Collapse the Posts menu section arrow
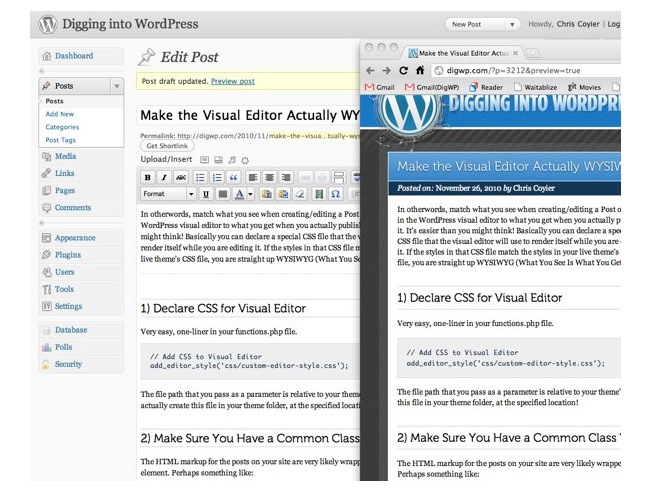The image size is (650, 494). tap(117, 87)
